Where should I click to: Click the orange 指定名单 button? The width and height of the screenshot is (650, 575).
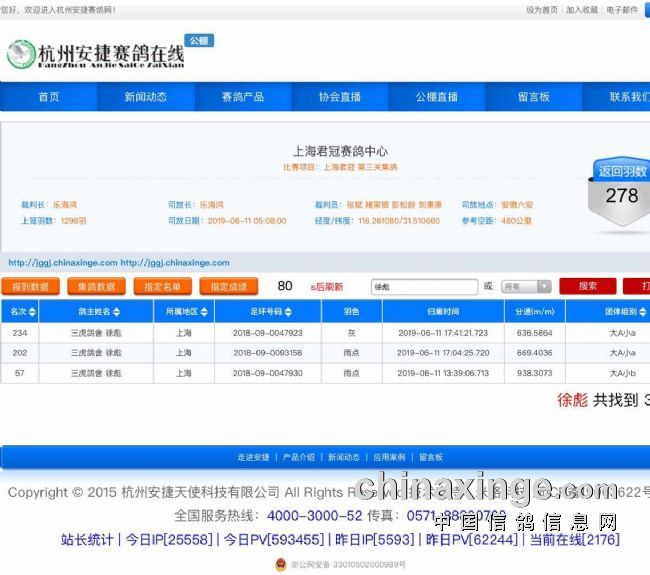tap(162, 286)
